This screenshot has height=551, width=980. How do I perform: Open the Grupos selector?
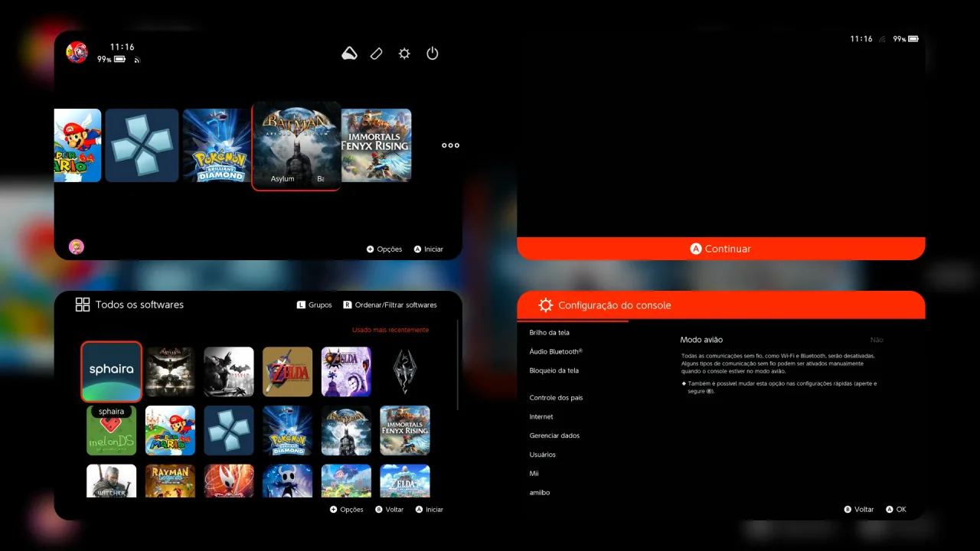[x=315, y=305]
